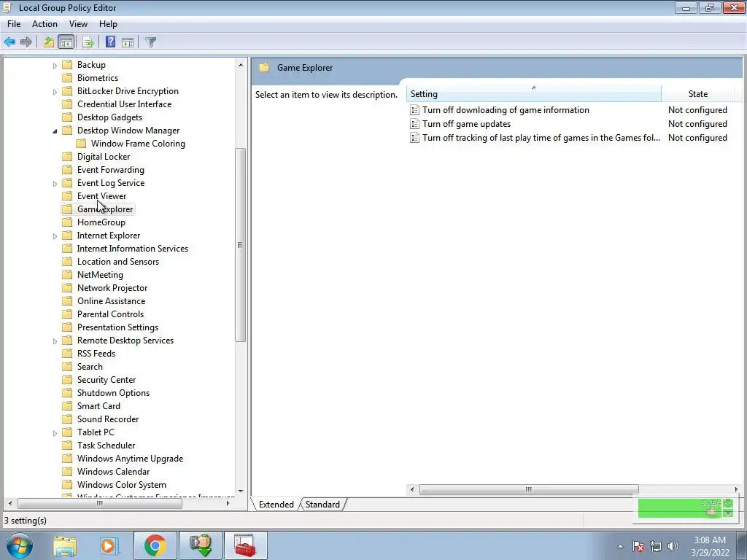Open Help via the question mark icon
The image size is (747, 560).
(111, 42)
